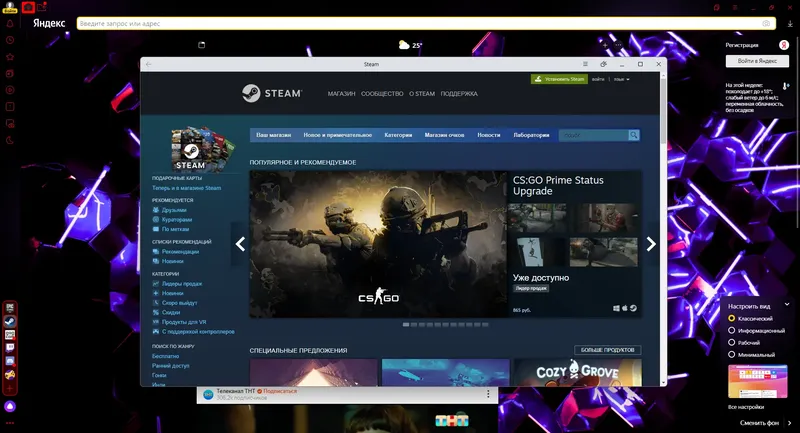This screenshot has width=800, height=433.
Task: Click the Steam logo in the header
Action: (272, 93)
